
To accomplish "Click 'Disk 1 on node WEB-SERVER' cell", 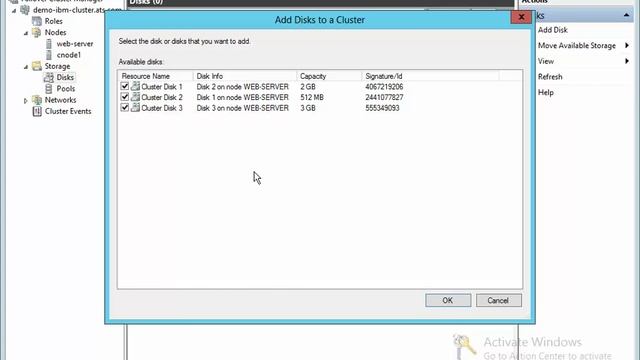I will pyautogui.click(x=242, y=97).
